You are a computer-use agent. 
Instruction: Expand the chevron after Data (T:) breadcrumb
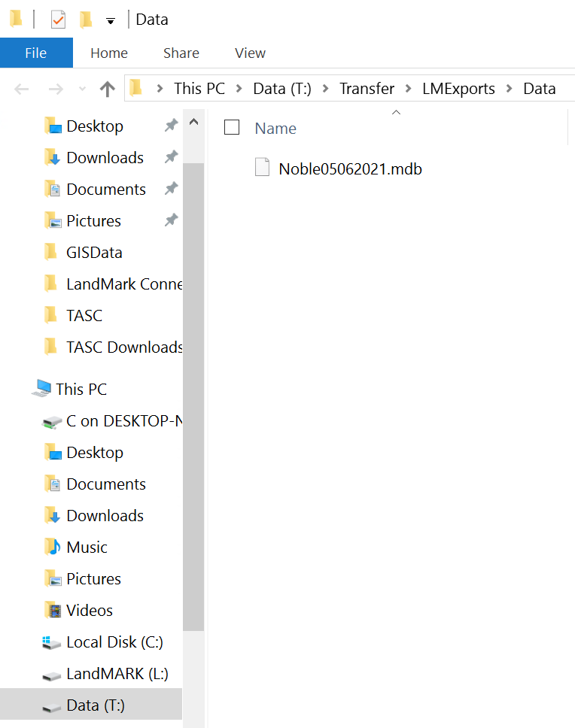(326, 88)
